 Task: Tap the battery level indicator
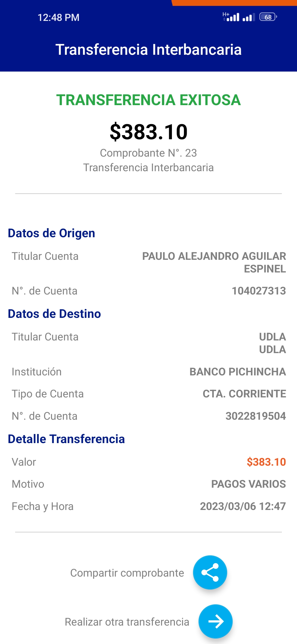pyautogui.click(x=268, y=17)
